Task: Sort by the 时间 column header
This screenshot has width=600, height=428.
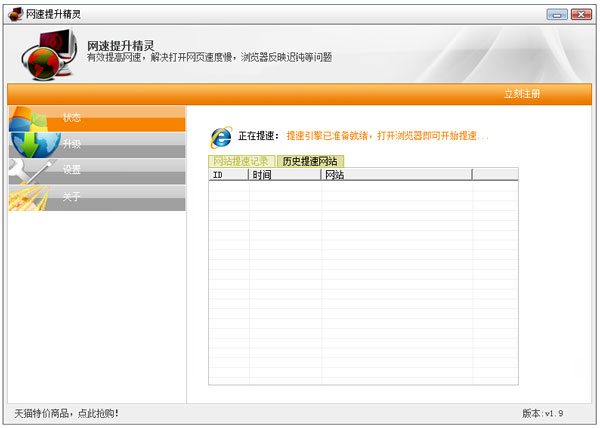Action: click(285, 175)
